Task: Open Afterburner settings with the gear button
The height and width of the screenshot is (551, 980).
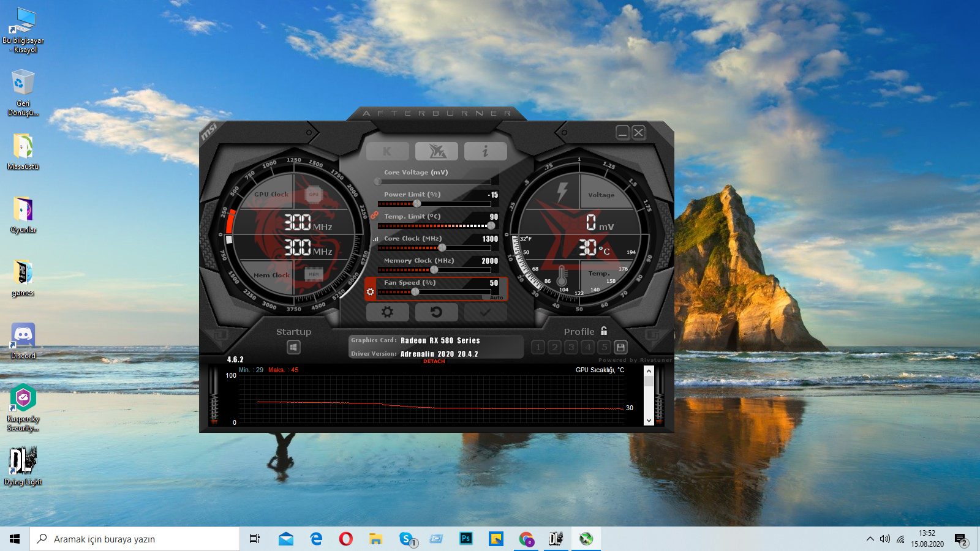Action: (x=387, y=312)
